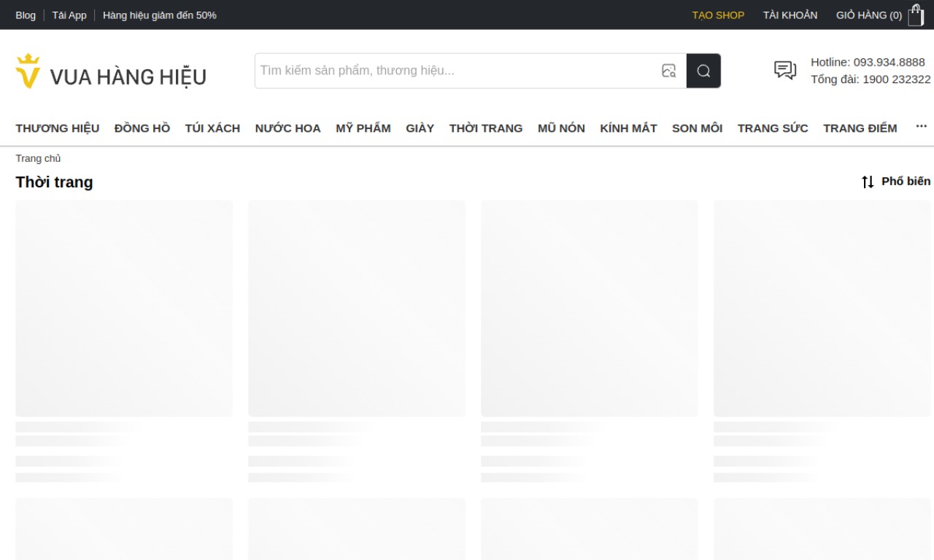Image resolution: width=934 pixels, height=560 pixels.
Task: Open the shopping bag cart icon
Action: pos(916,15)
